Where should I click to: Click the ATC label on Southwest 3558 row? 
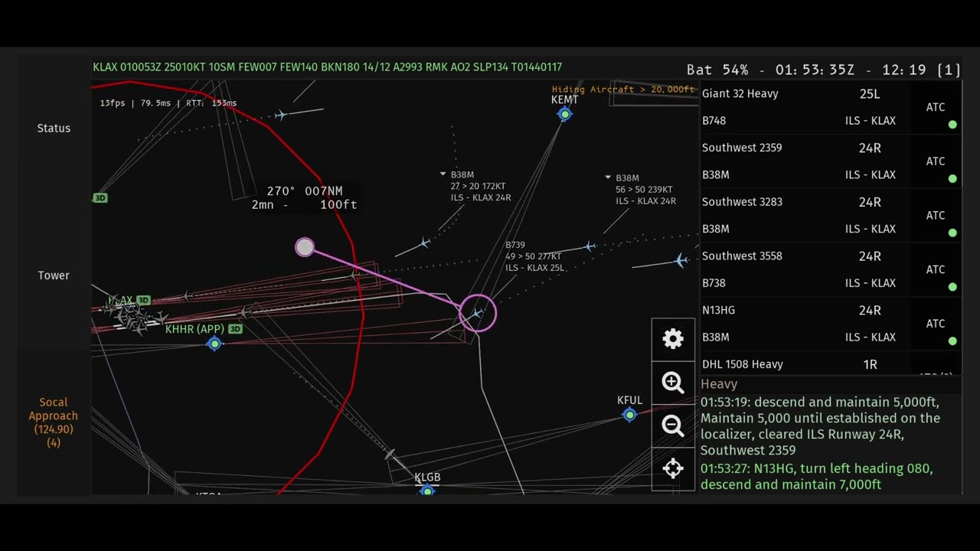tap(936, 269)
